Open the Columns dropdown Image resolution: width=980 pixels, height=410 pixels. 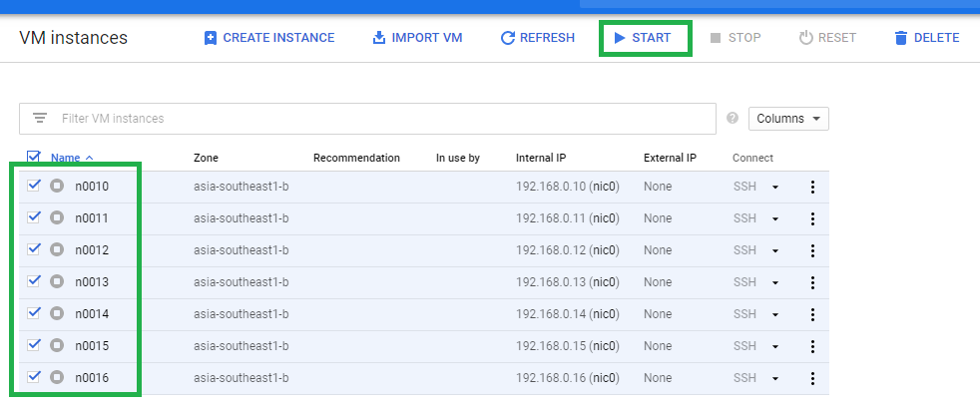click(788, 119)
